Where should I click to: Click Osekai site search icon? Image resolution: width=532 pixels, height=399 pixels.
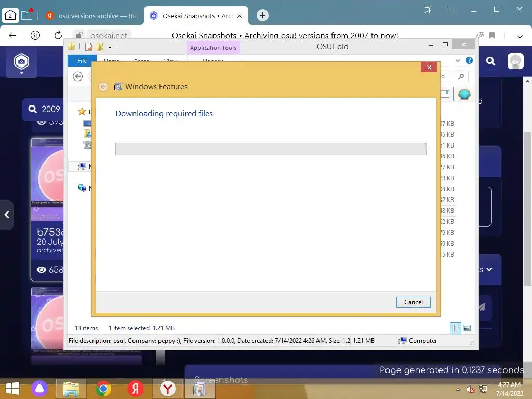click(490, 61)
